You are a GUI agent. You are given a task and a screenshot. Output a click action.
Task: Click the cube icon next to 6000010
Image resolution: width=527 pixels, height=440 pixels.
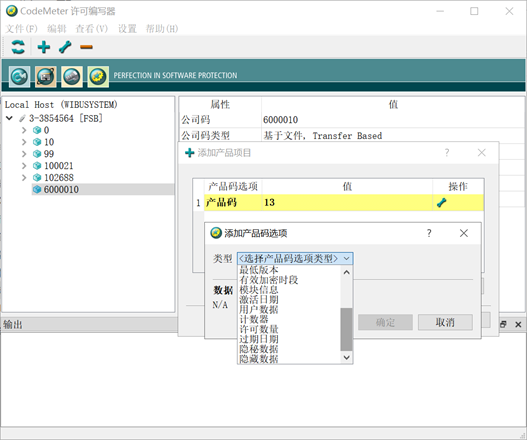point(37,190)
